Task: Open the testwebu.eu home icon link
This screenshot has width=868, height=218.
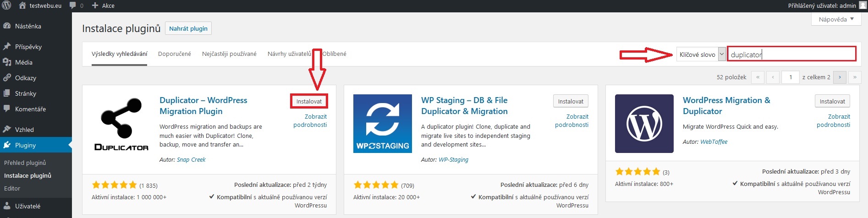Action: point(22,5)
